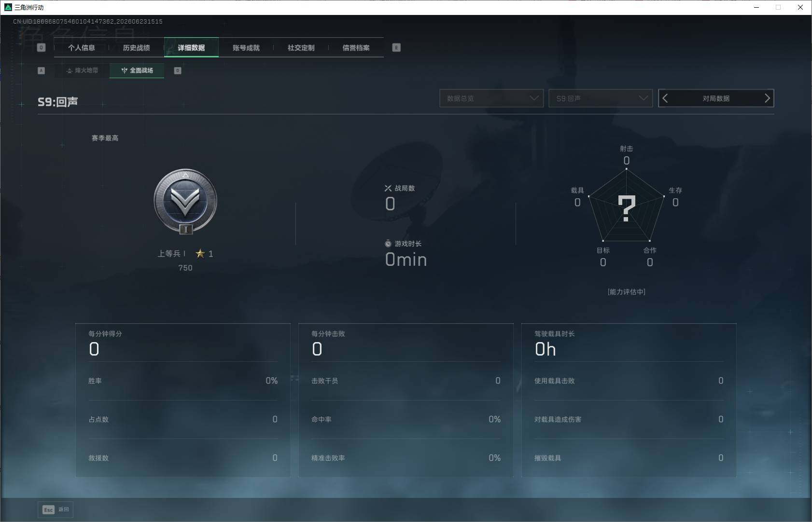Click the 精准击败率 row
This screenshot has height=522, width=812.
406,458
